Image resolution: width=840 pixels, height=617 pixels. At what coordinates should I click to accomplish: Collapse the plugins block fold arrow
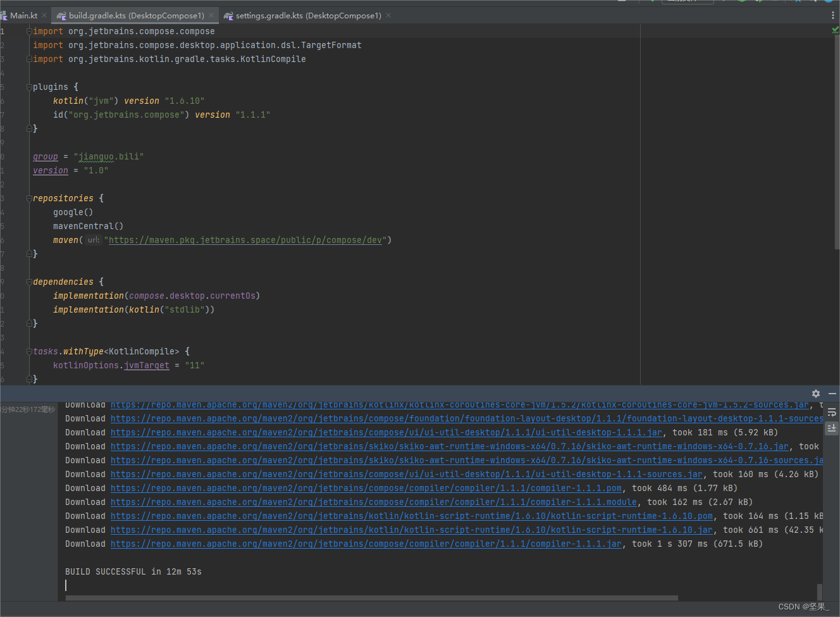click(28, 87)
